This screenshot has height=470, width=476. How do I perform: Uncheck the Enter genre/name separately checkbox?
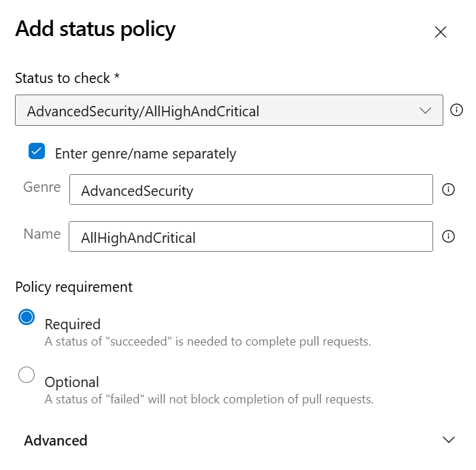37,152
